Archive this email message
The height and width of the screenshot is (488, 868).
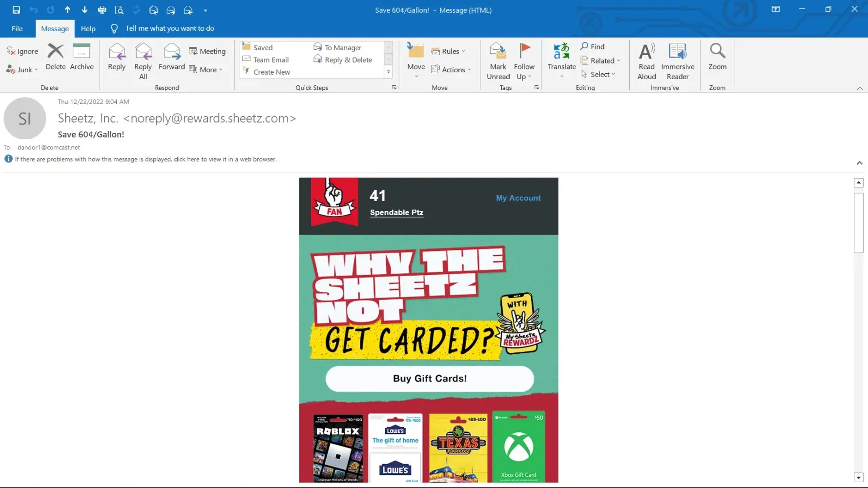pos(82,57)
